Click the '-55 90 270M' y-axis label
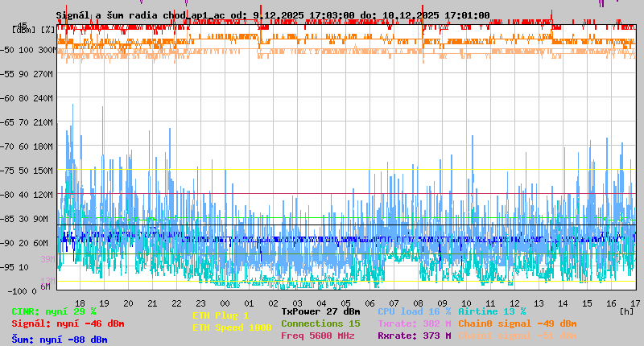The width and height of the screenshot is (644, 346). (x=27, y=74)
